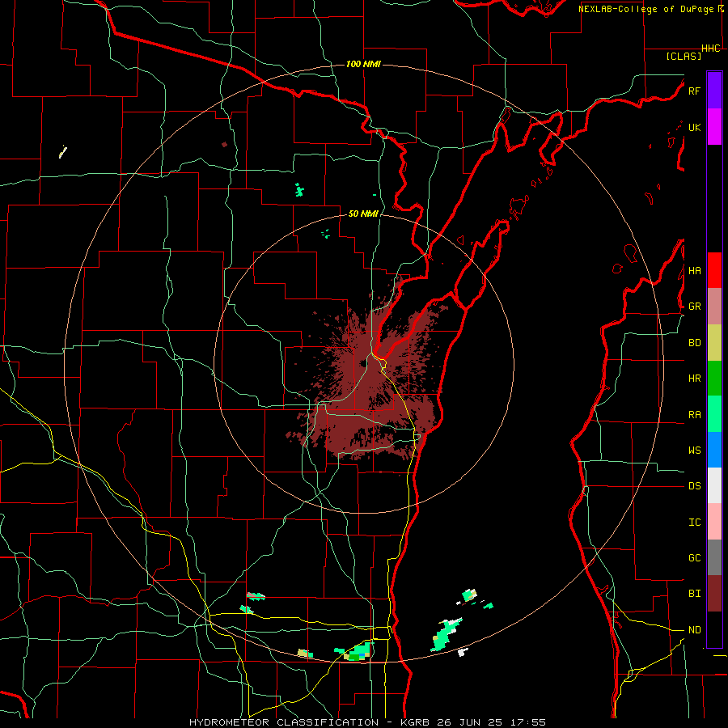
Task: Select the GC gray legend swatch
Action: [714, 557]
